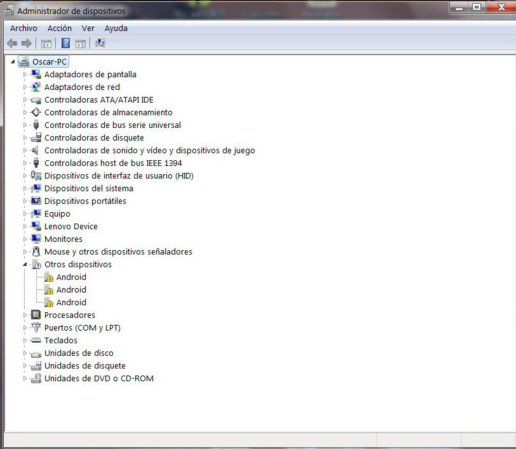Open the Ayuda menu

pos(116,28)
